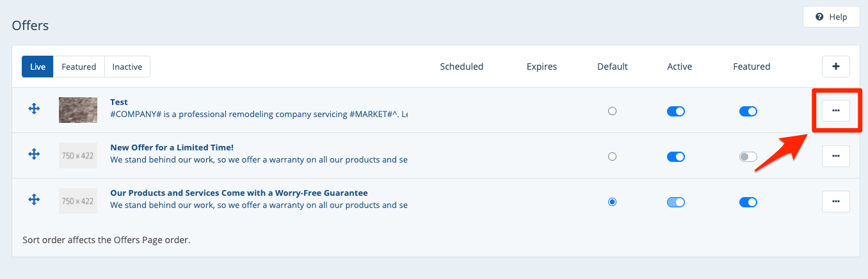
Task: Switch to the Inactive tab
Action: pyautogui.click(x=127, y=67)
